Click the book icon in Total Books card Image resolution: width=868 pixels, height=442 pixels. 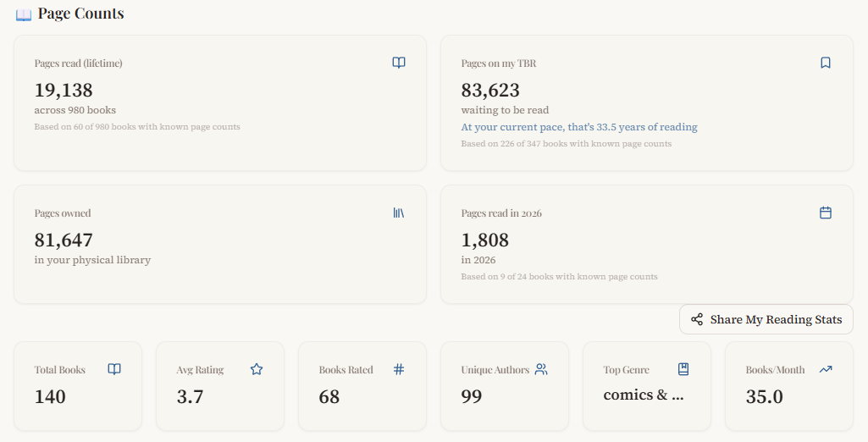click(x=114, y=369)
